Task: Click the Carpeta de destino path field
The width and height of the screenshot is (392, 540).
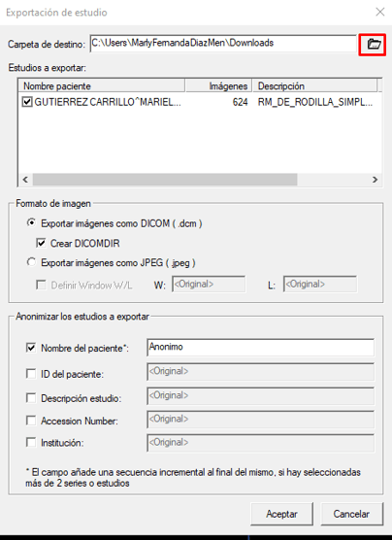Action: tap(223, 44)
